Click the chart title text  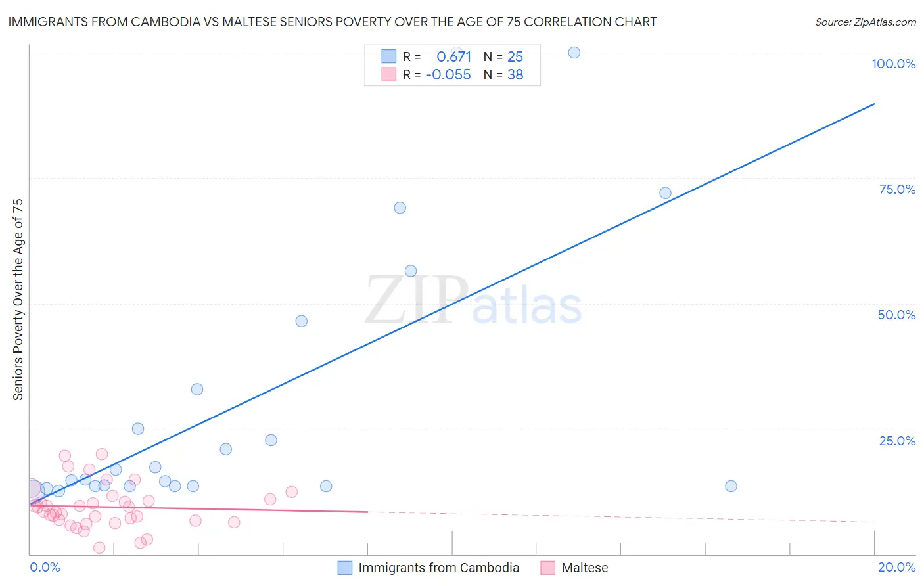(x=333, y=22)
